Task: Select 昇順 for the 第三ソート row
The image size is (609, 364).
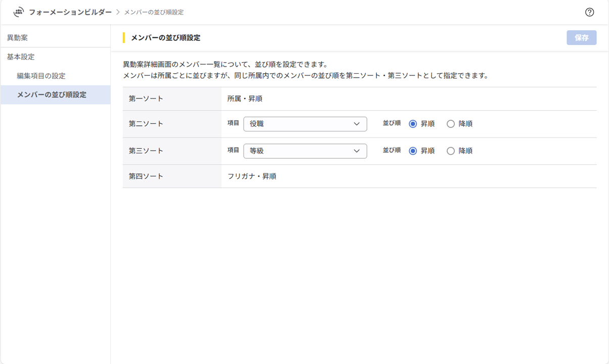Action: point(413,151)
